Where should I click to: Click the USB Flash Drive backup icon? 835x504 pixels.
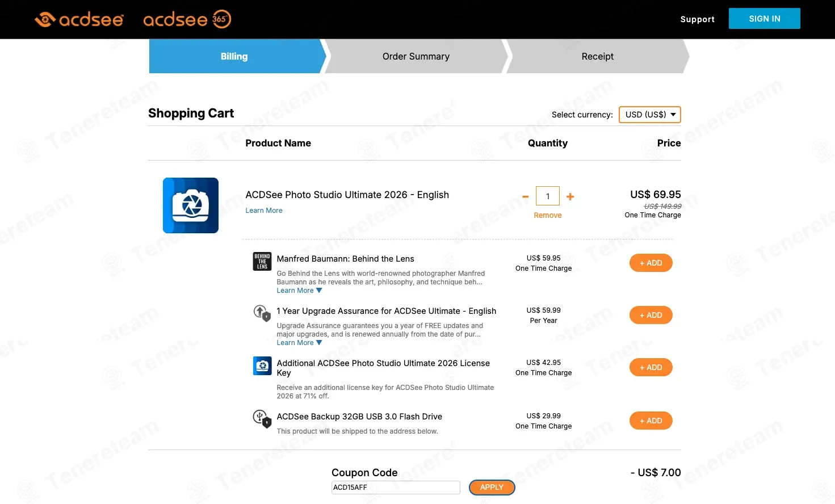pyautogui.click(x=262, y=419)
